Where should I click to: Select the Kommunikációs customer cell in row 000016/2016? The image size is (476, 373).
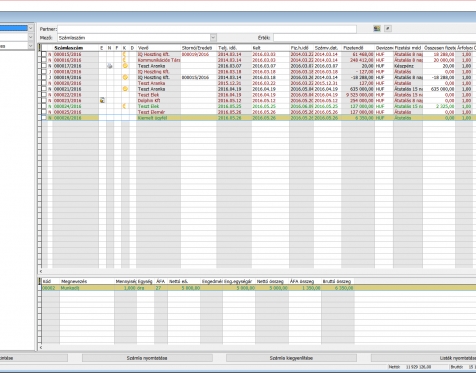(159, 60)
